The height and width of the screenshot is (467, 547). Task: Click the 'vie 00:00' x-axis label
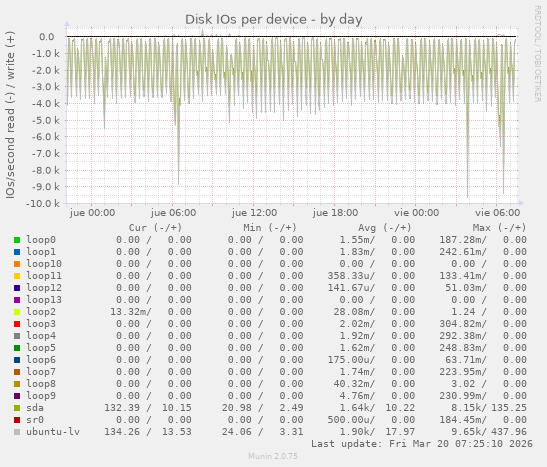point(417,213)
